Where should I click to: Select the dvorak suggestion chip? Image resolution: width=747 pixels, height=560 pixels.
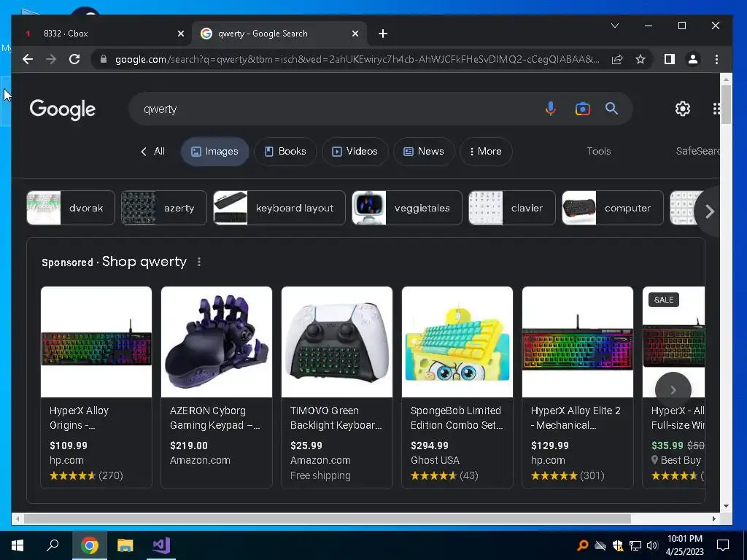point(71,208)
